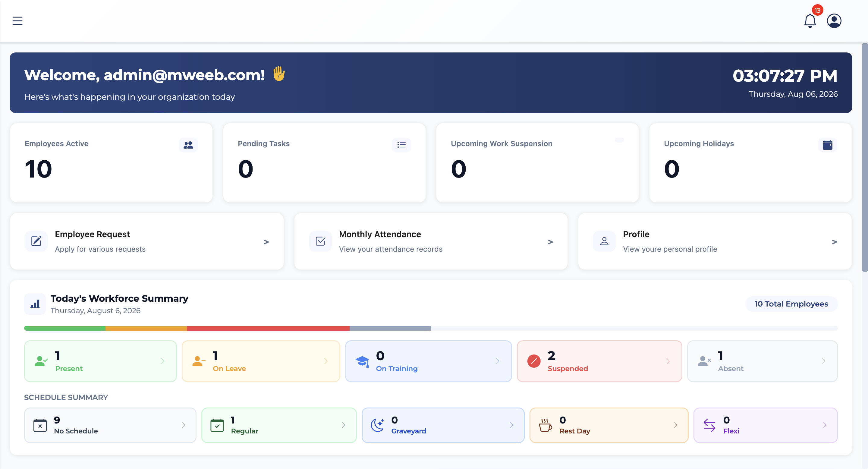Click the Graveyard moon icon
The image size is (868, 469).
377,425
